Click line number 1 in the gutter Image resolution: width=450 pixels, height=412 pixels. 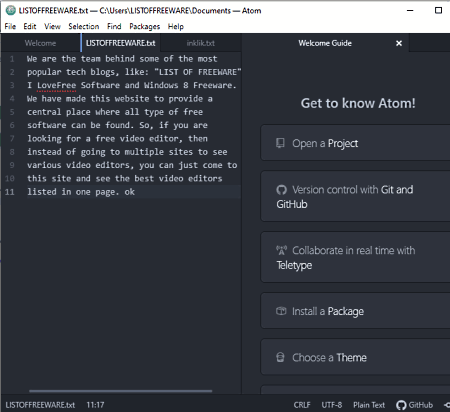(12, 59)
